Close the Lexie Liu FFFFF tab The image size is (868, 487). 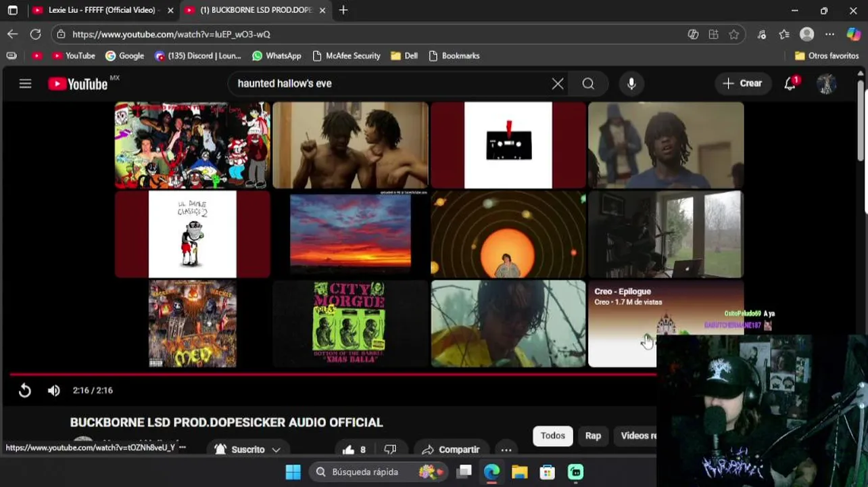170,10
